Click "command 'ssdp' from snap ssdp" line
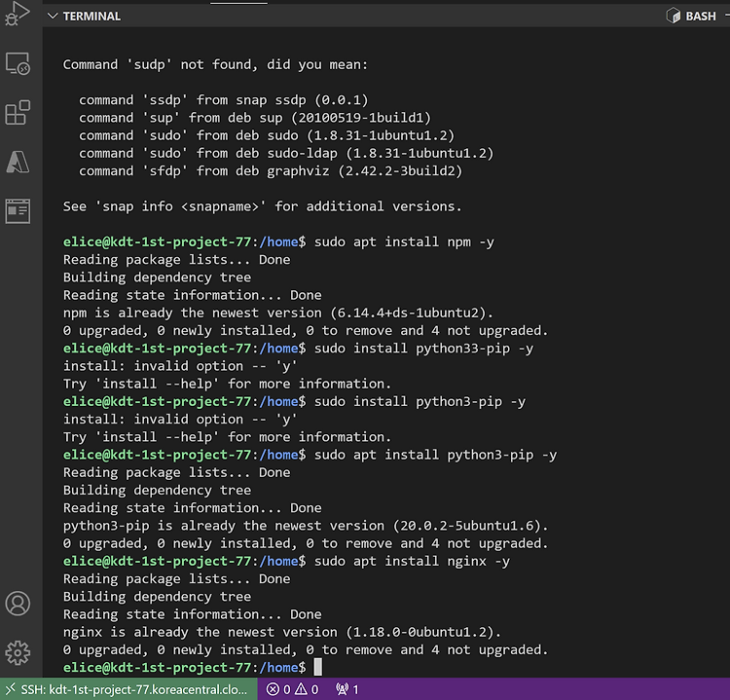730x700 pixels. 224,100
